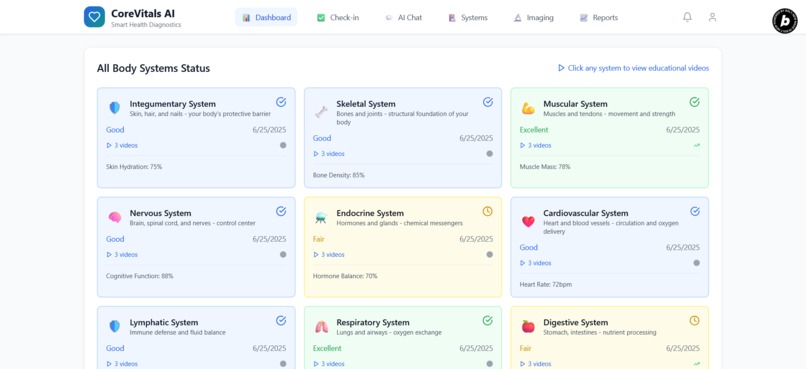Go to the Dashboard tab
Screen dimensions: 806x369
tap(266, 17)
